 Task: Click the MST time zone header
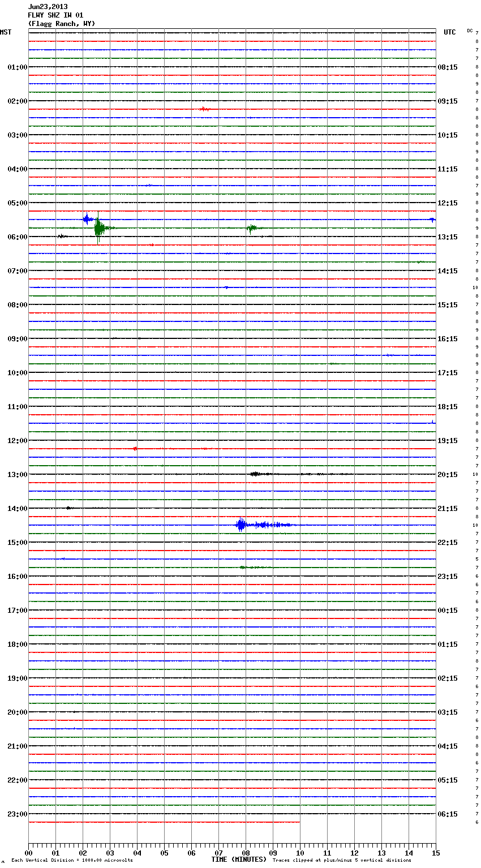pos(6,32)
